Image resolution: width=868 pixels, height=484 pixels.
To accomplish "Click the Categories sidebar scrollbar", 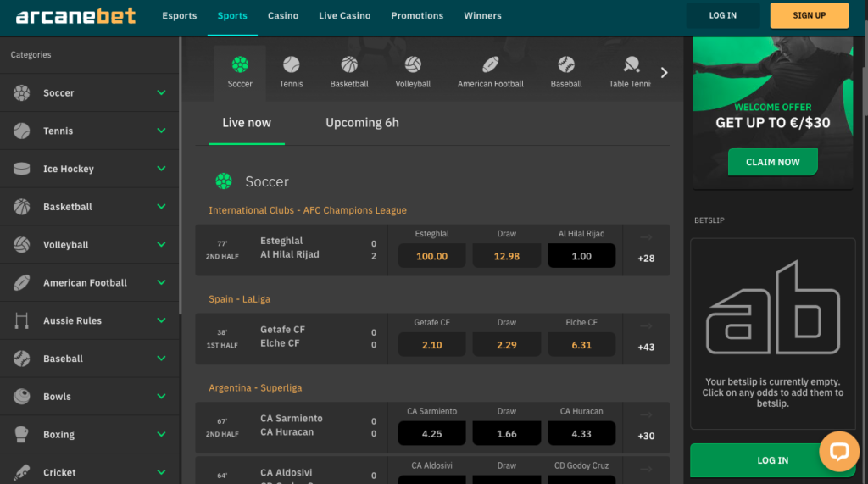I will (180, 176).
